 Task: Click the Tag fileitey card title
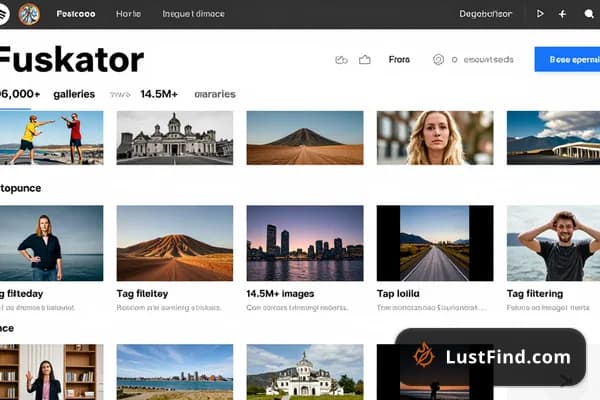coord(142,294)
